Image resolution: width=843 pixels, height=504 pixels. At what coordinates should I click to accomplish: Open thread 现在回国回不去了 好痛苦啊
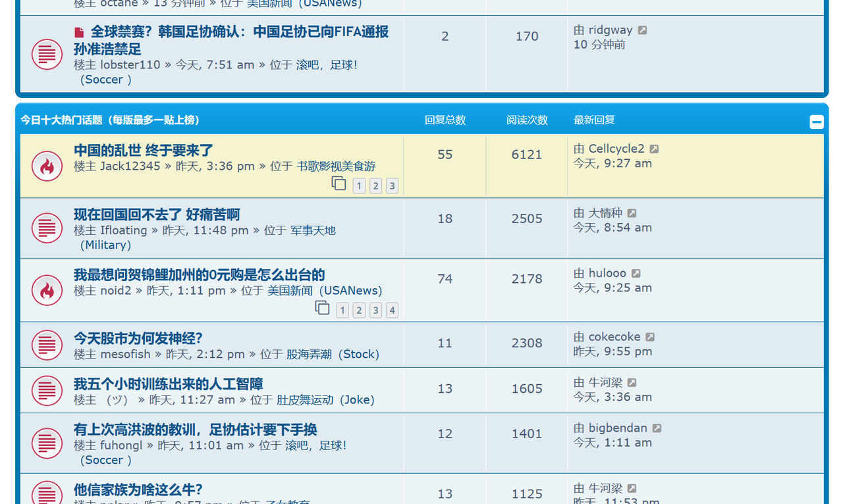pos(157,214)
